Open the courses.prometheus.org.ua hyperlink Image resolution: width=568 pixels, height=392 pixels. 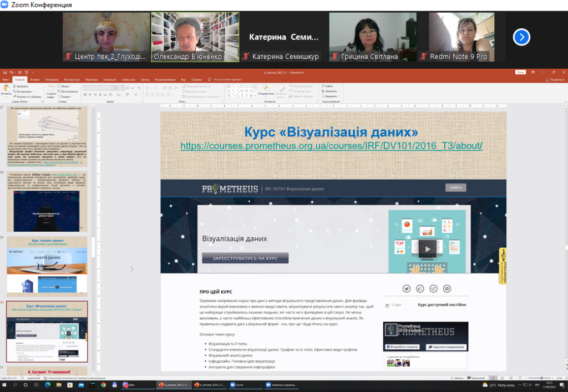coord(331,146)
